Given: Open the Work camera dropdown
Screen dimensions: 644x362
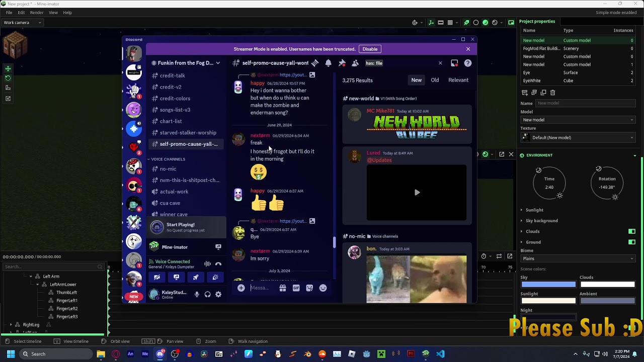Looking at the screenshot, I should coord(22,23).
